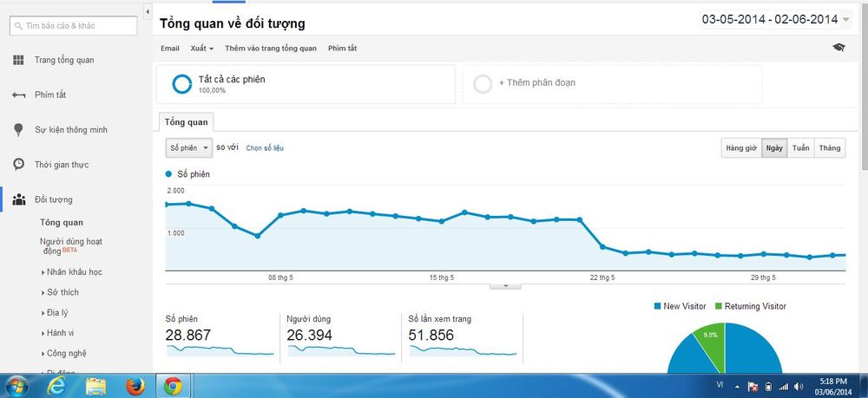Open the date range picker 03-05-2014 - 02-06-2014

pos(775,19)
